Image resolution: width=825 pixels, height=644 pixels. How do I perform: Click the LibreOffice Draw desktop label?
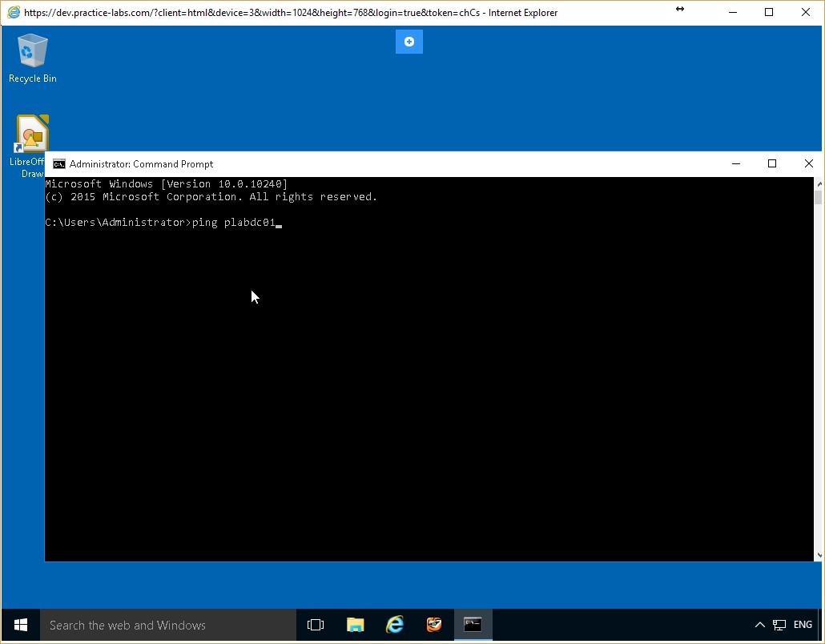point(27,167)
